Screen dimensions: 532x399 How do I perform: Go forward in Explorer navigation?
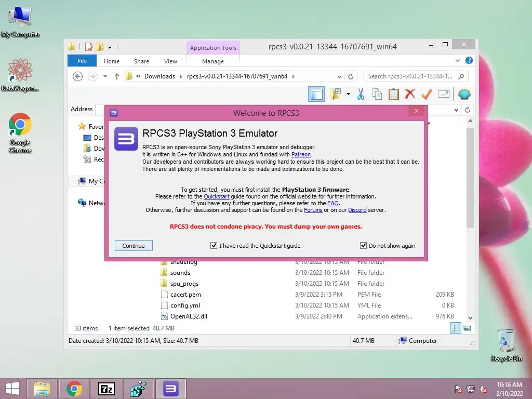click(92, 76)
